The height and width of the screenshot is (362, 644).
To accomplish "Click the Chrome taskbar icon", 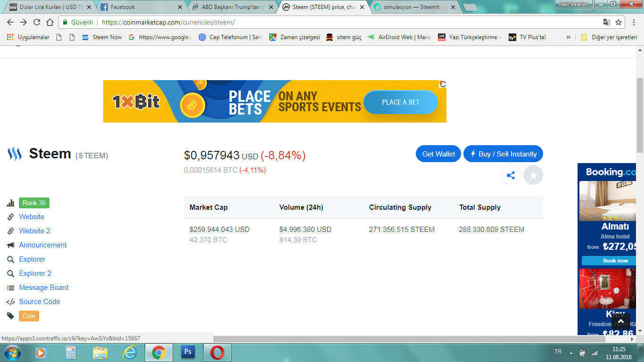I will [158, 352].
